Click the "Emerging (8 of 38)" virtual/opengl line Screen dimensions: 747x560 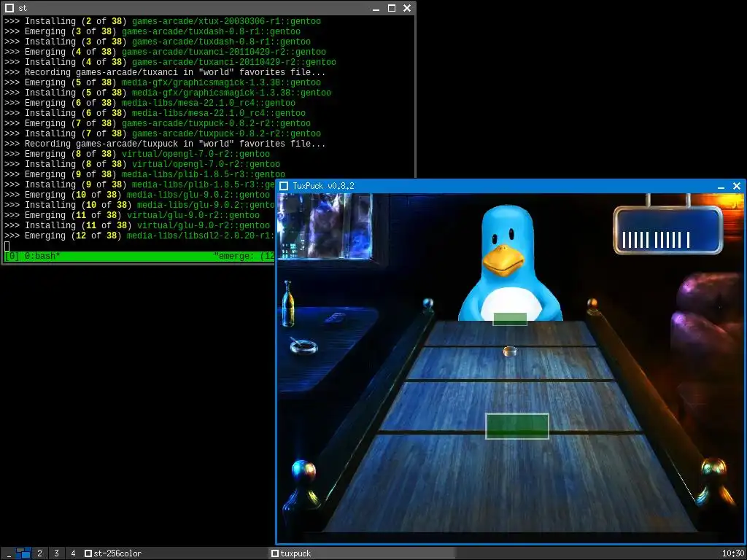click(x=137, y=154)
